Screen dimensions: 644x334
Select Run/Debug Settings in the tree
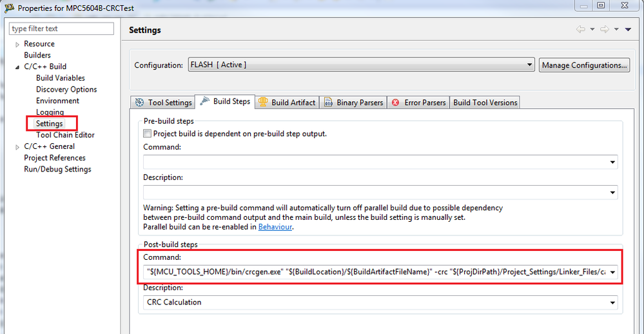[x=57, y=170]
